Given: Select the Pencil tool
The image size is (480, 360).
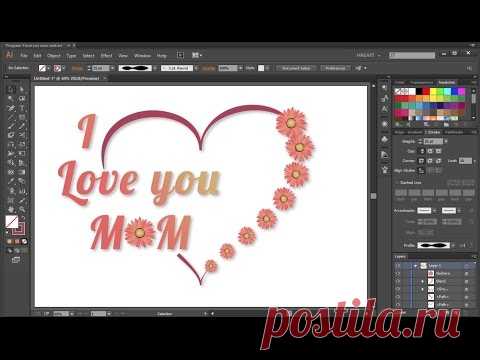Looking at the screenshot, I should (22, 126).
